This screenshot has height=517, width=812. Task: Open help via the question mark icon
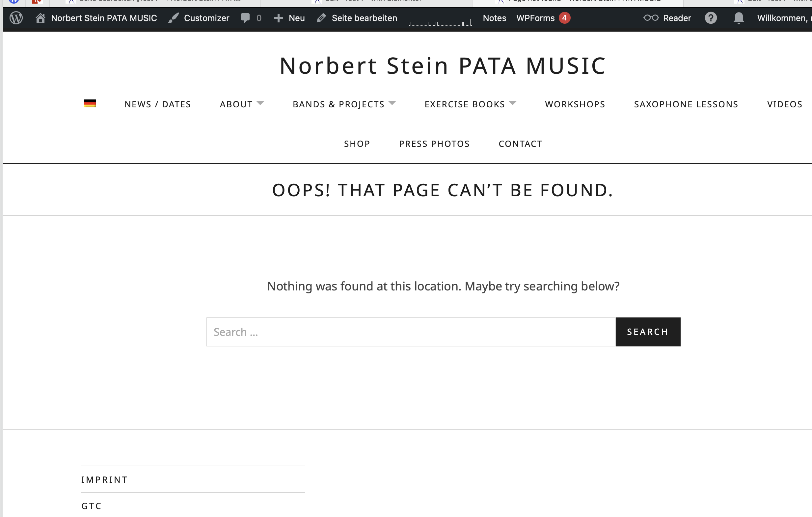pos(711,18)
